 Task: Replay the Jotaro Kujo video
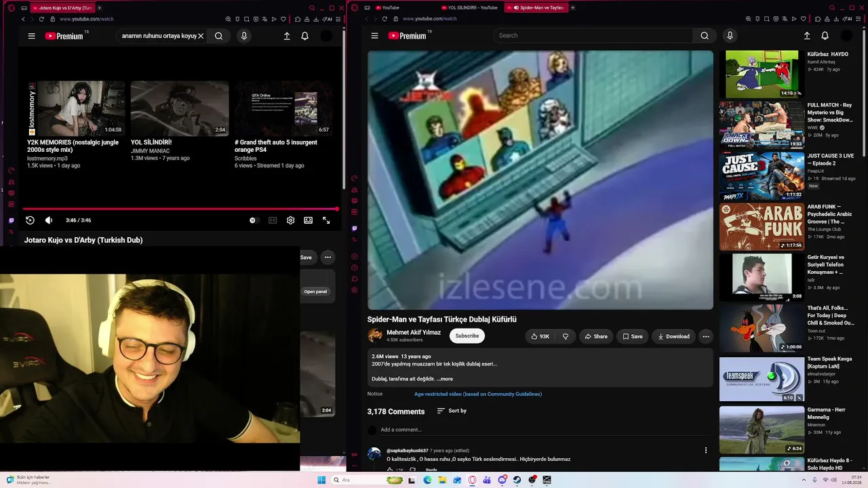(x=30, y=220)
